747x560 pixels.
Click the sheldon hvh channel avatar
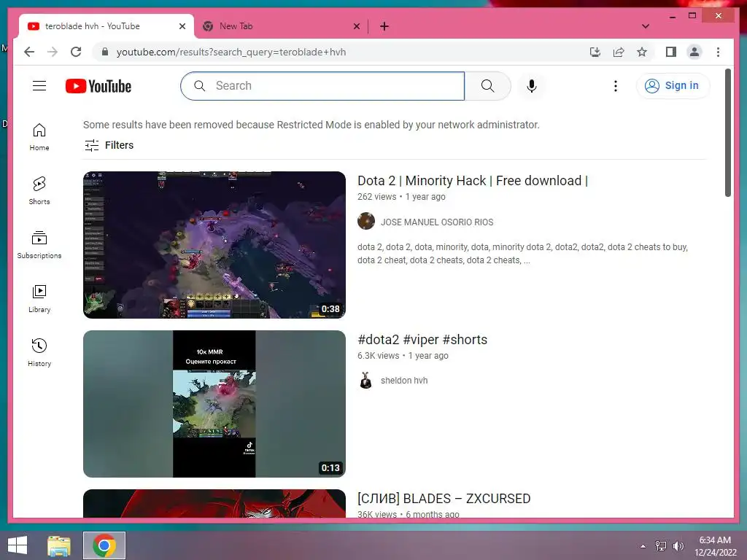tap(366, 381)
